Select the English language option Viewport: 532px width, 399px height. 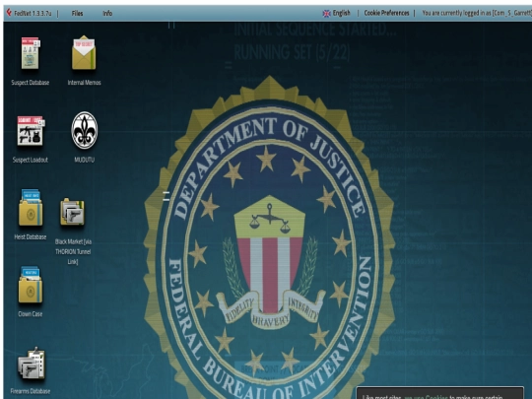pos(341,13)
